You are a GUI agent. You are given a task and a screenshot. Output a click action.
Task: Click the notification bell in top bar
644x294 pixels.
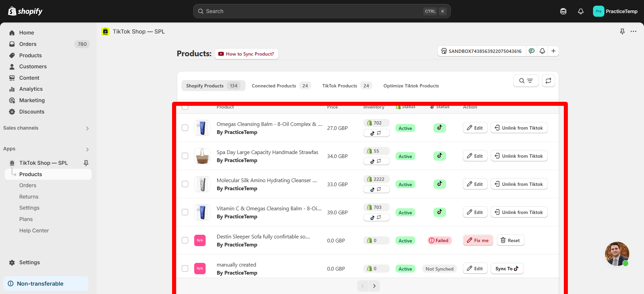pos(581,11)
